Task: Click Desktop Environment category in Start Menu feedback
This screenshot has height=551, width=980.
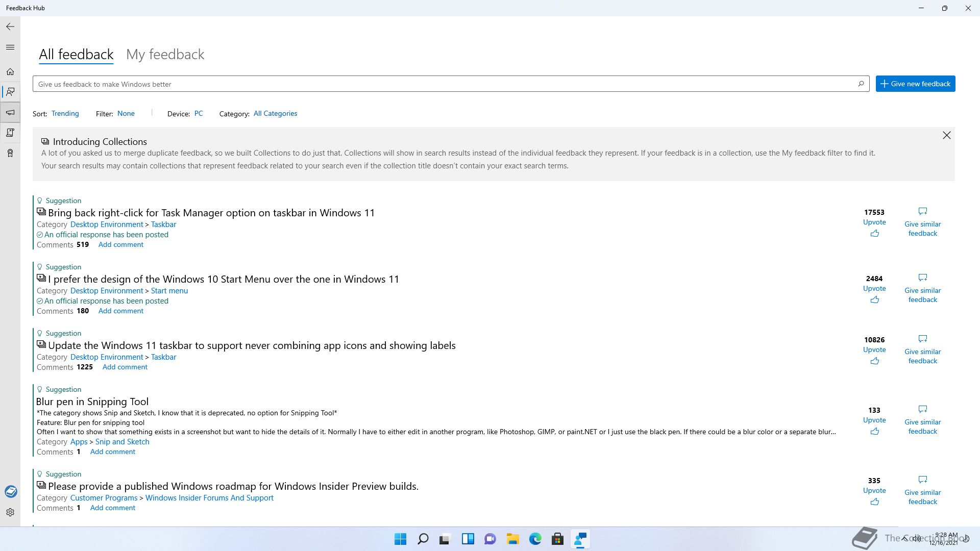Action: coord(107,291)
